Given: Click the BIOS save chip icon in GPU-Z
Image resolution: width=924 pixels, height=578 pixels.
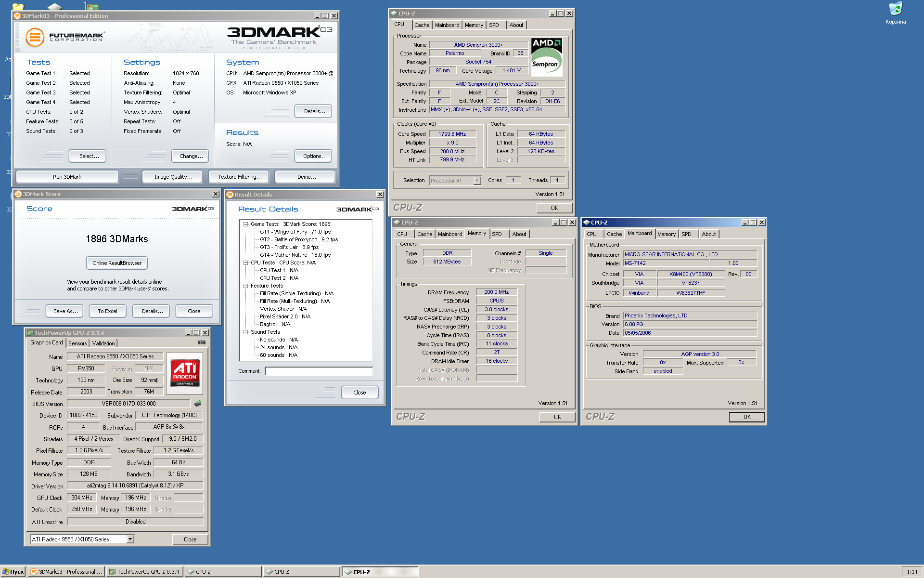Looking at the screenshot, I should (198, 404).
